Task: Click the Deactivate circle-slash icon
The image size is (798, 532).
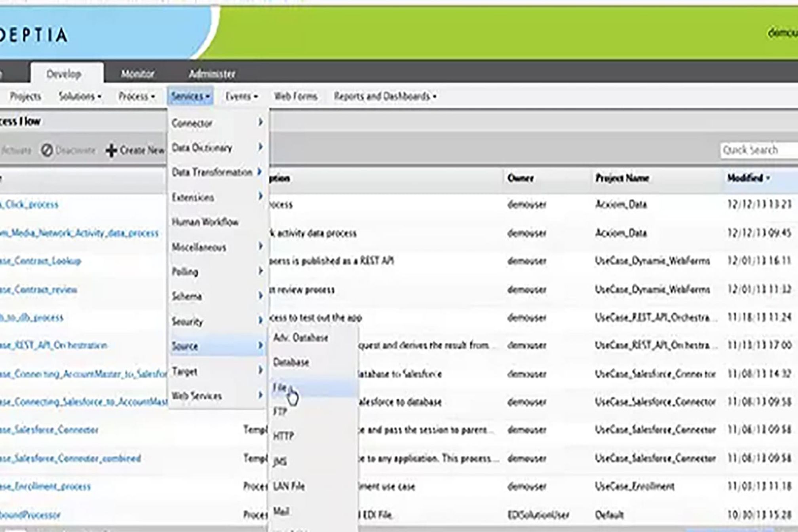Action: point(47,150)
